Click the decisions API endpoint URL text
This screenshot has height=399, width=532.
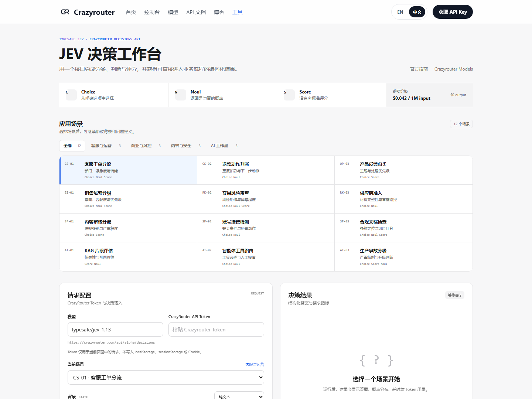[111, 342]
